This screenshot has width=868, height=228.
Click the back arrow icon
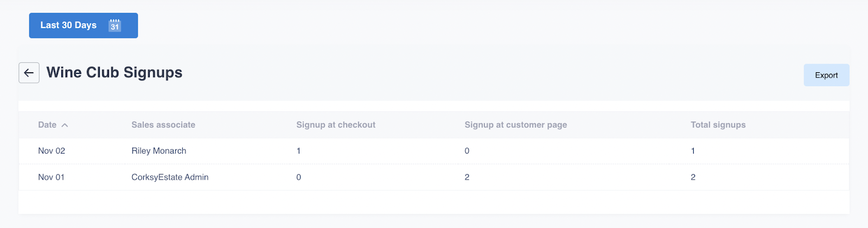29,73
